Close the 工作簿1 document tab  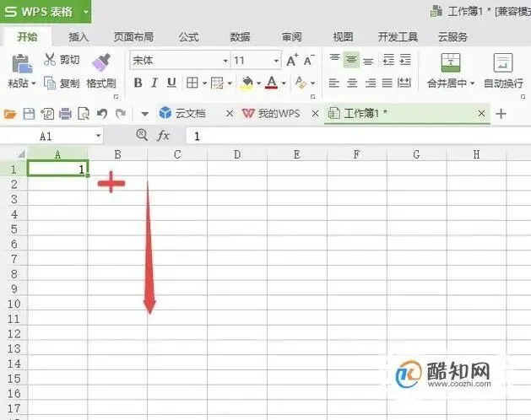[x=481, y=113]
